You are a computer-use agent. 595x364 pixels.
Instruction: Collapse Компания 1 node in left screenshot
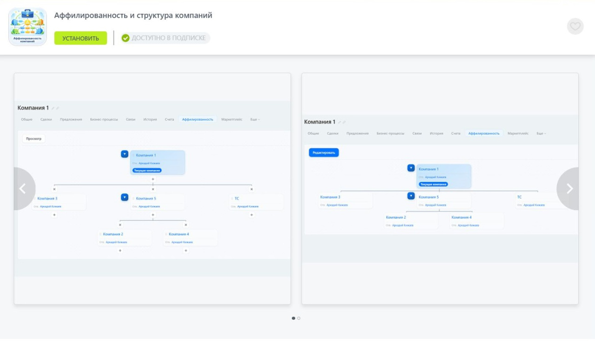point(125,154)
